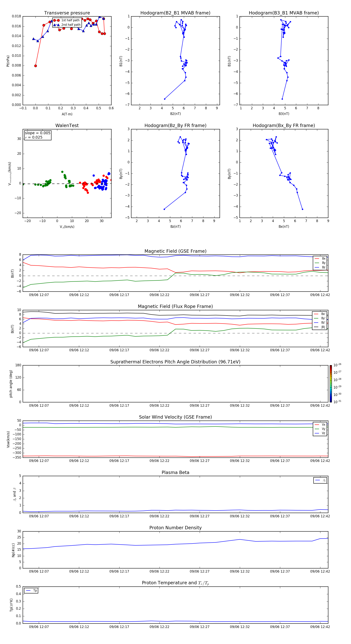This screenshot has width=351, height=644.
Task: Click the 'A(T·m)' x-axis label
Action: (67, 114)
